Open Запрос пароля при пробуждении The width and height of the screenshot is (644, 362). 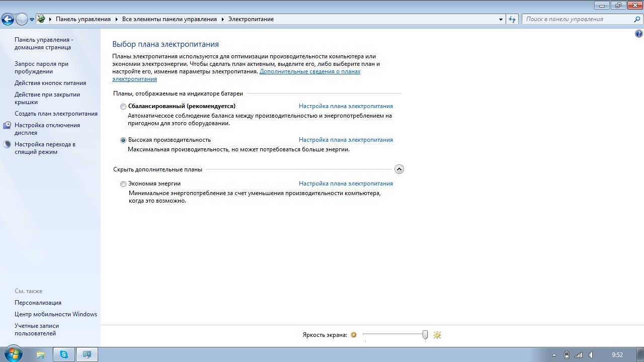41,67
